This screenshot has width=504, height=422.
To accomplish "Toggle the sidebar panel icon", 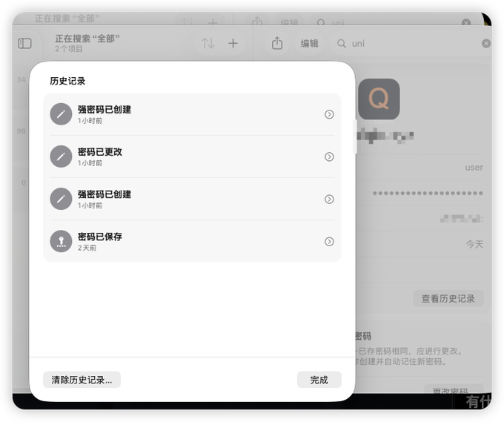I will tap(24, 44).
